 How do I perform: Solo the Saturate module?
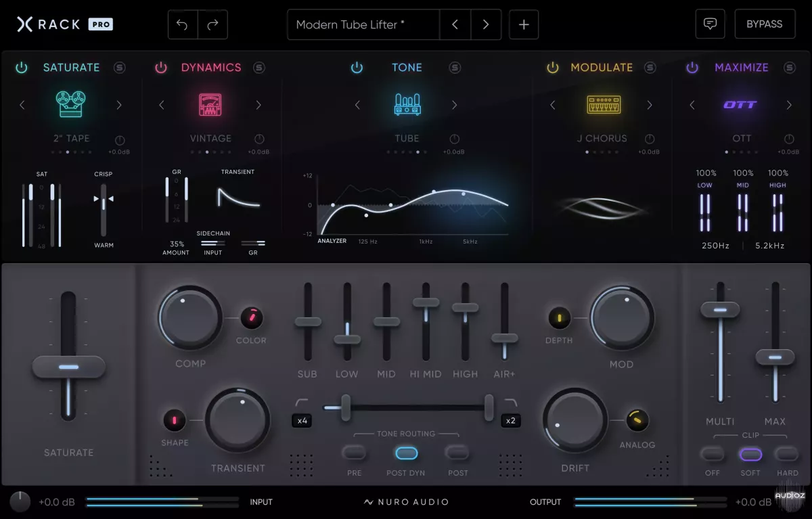click(120, 67)
